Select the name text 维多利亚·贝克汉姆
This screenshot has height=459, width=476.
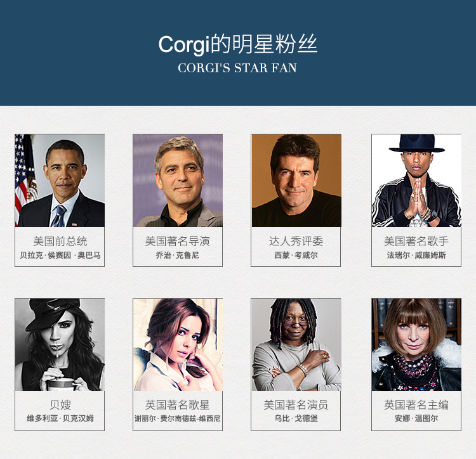pos(60,418)
